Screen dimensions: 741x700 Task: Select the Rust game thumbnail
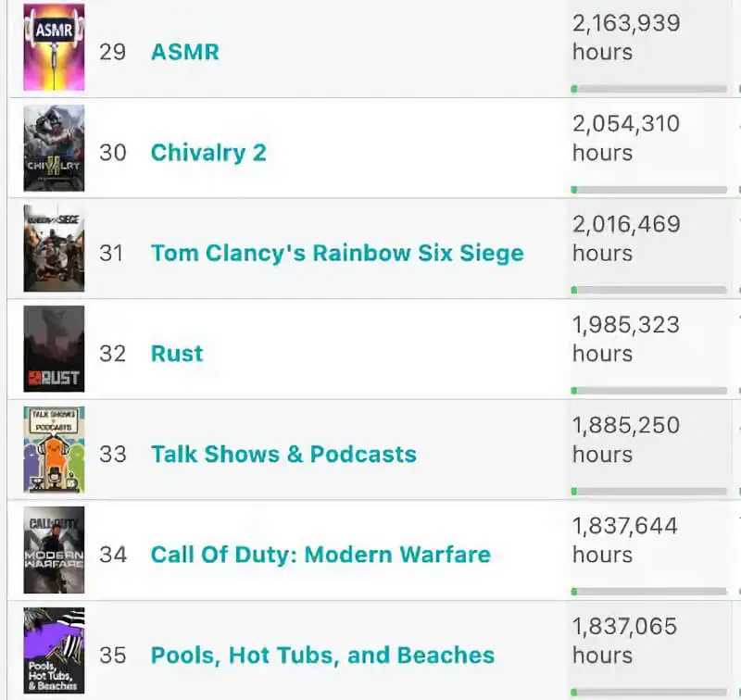pos(54,349)
